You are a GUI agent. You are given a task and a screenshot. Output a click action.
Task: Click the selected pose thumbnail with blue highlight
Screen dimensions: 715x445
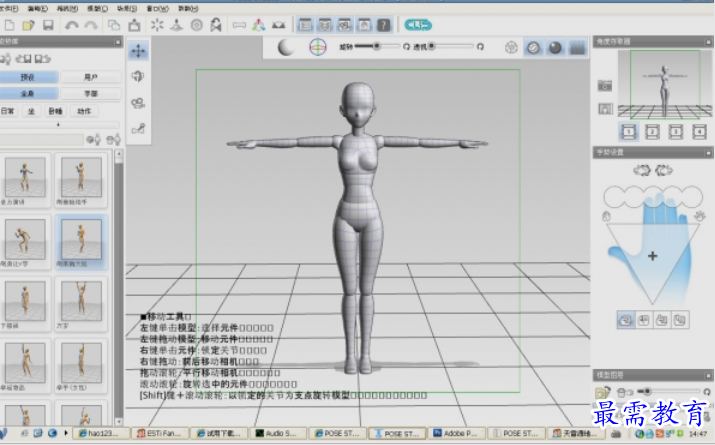click(81, 242)
